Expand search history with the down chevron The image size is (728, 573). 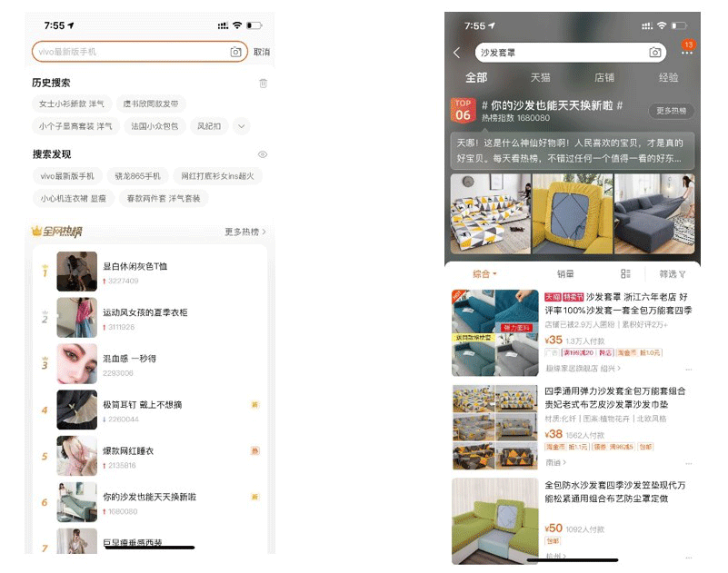click(241, 126)
